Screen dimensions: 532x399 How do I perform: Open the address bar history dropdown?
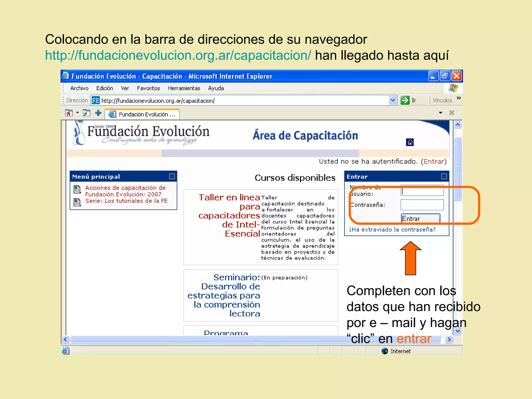click(393, 100)
